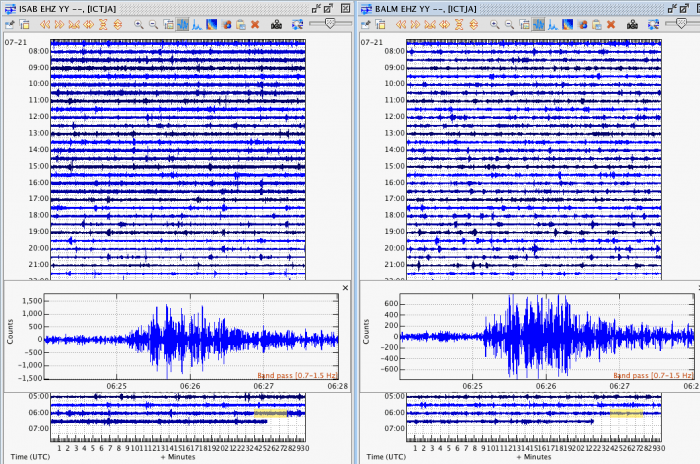Compress the time axis in ISAB window
This screenshot has height=464, width=700.
pyautogui.click(x=74, y=25)
